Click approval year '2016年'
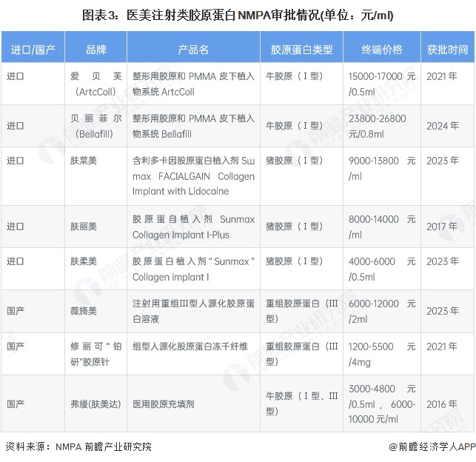The height and width of the screenshot is (462, 476). [x=442, y=404]
